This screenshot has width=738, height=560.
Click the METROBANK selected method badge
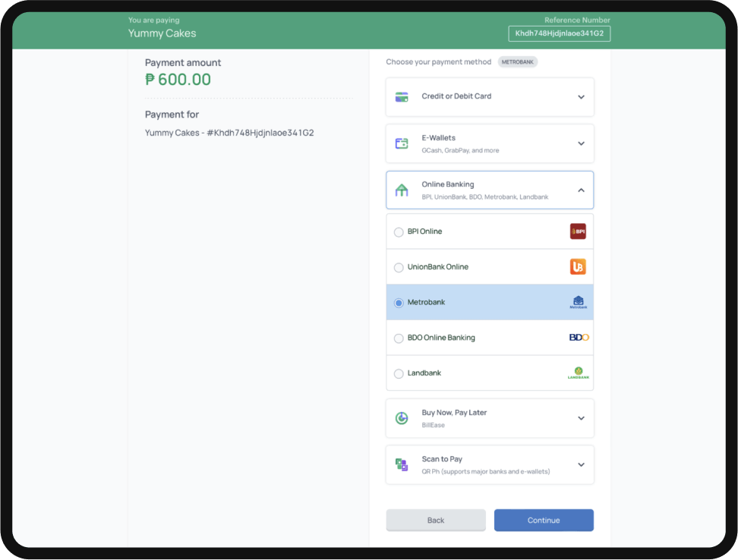(518, 62)
